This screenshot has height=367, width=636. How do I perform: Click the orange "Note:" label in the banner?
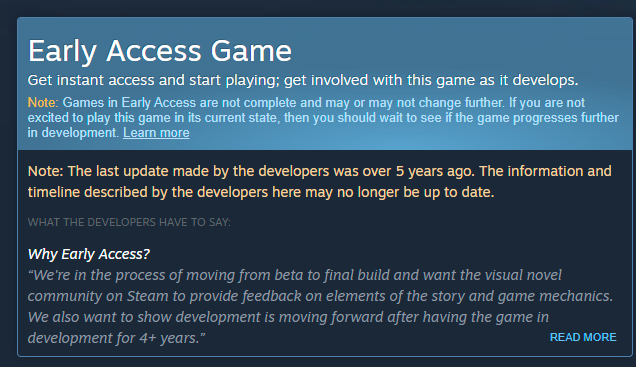point(43,103)
